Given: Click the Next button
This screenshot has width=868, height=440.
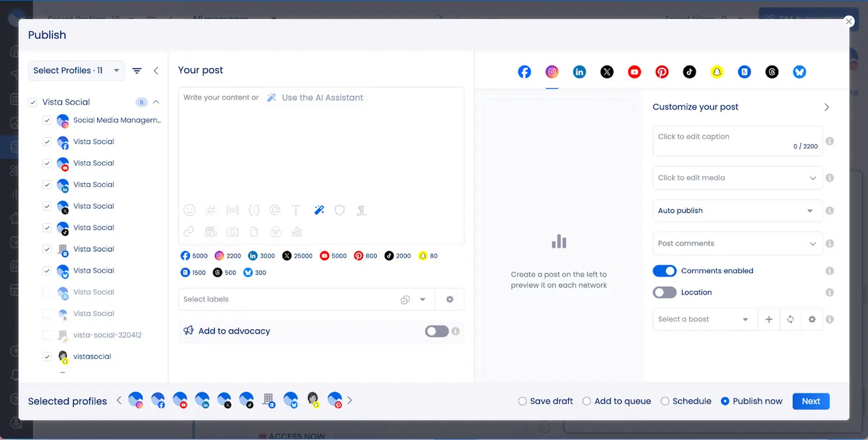Looking at the screenshot, I should (811, 401).
